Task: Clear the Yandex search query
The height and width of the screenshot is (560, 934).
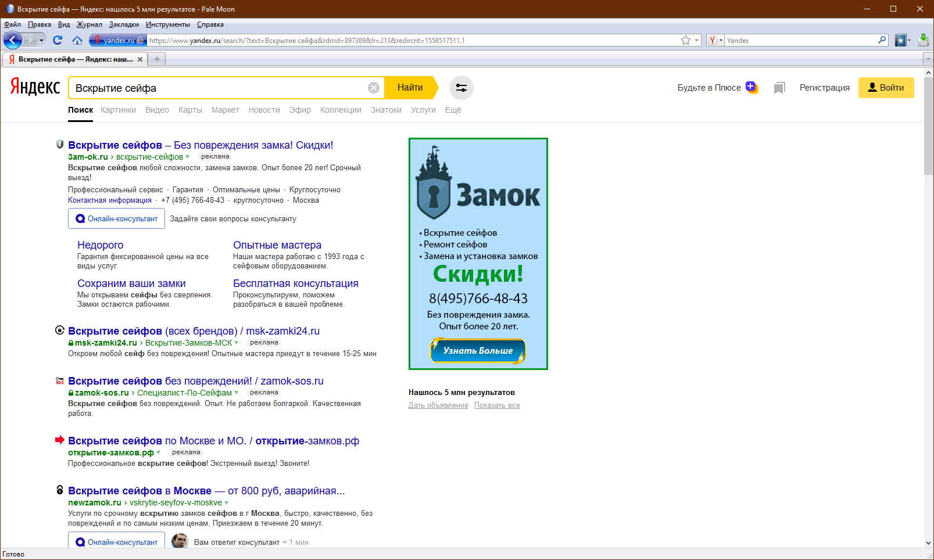Action: [374, 88]
